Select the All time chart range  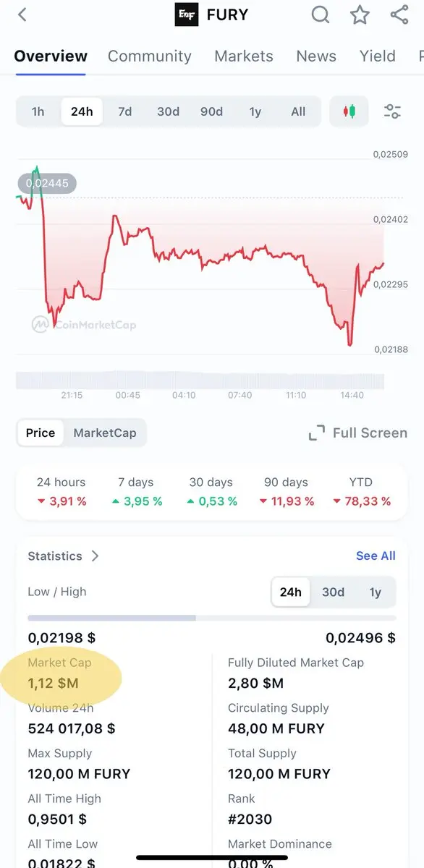[x=298, y=111]
